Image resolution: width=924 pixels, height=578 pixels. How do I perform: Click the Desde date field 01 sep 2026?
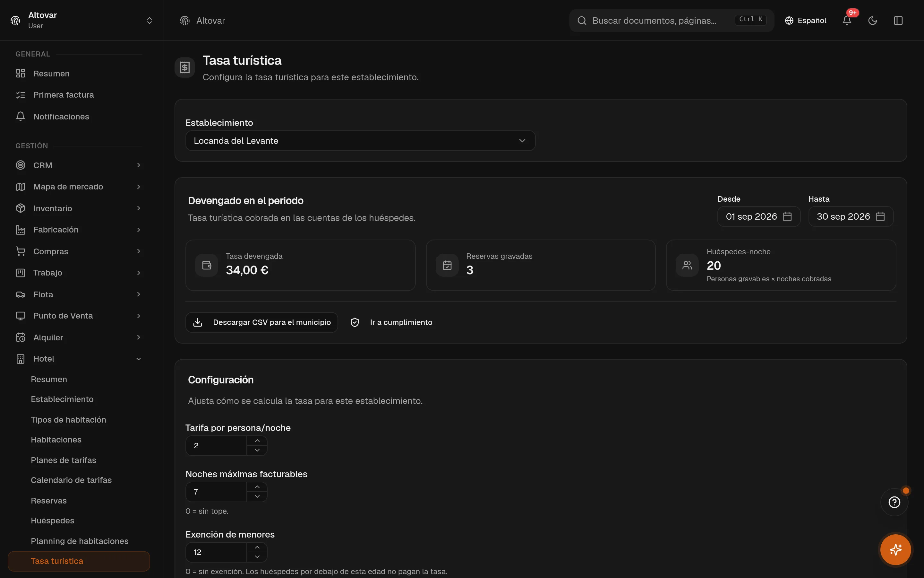[759, 216]
